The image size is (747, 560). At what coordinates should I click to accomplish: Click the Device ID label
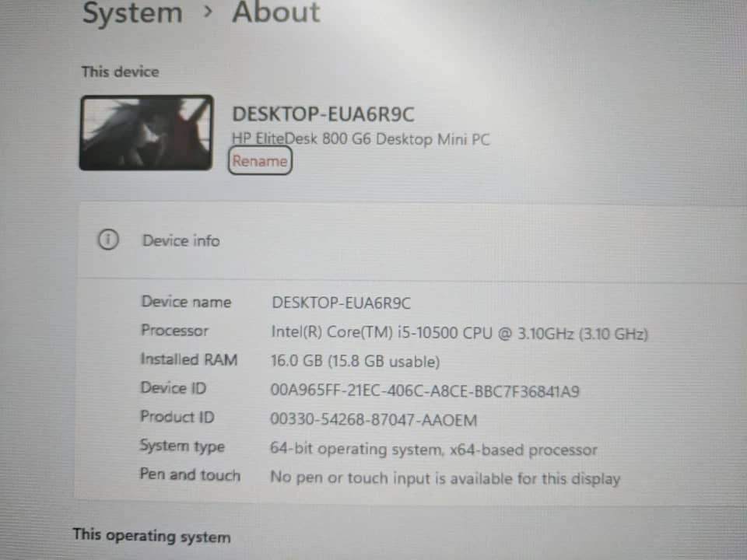[174, 387]
